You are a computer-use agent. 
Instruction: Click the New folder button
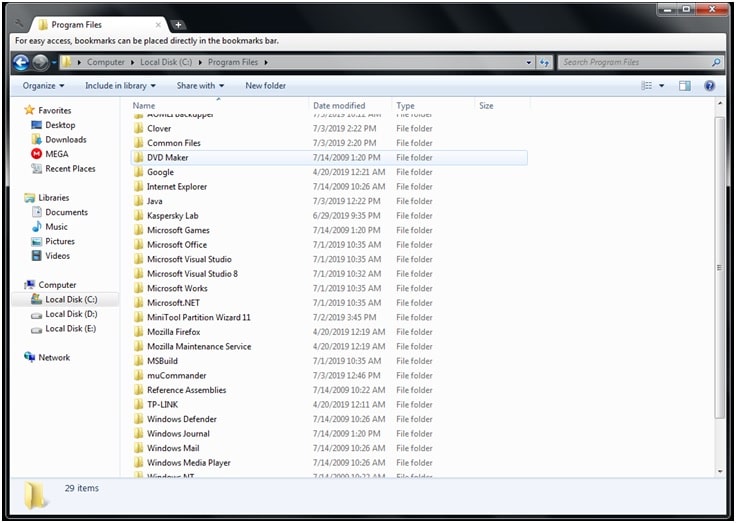(265, 86)
